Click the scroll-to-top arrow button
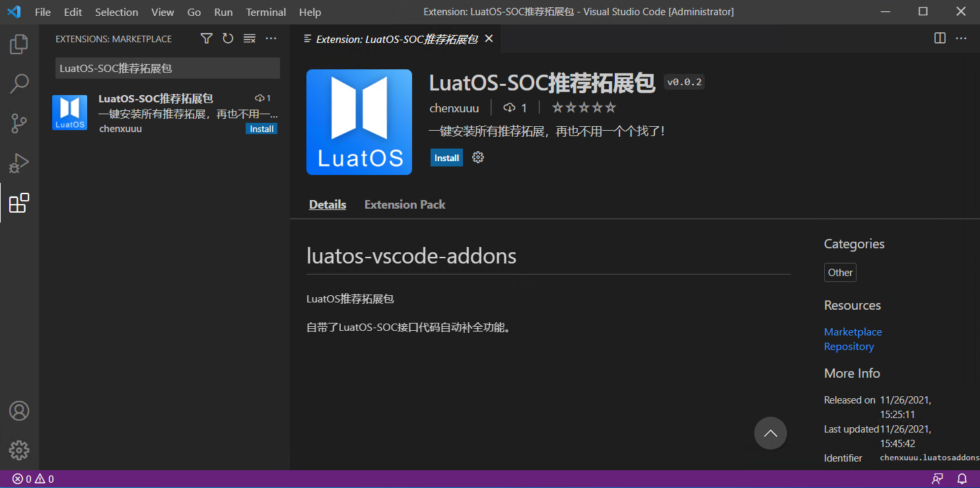 click(770, 433)
